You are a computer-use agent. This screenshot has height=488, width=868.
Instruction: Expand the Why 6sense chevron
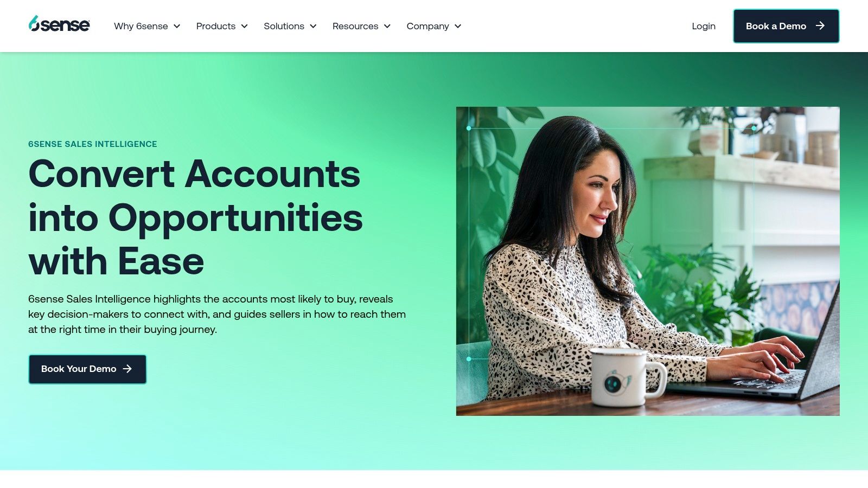point(177,26)
